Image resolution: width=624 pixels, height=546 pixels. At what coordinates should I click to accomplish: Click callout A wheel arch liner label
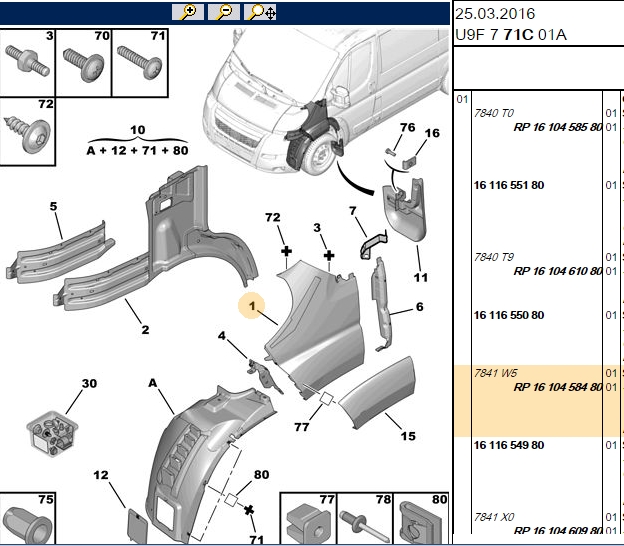[x=153, y=383]
